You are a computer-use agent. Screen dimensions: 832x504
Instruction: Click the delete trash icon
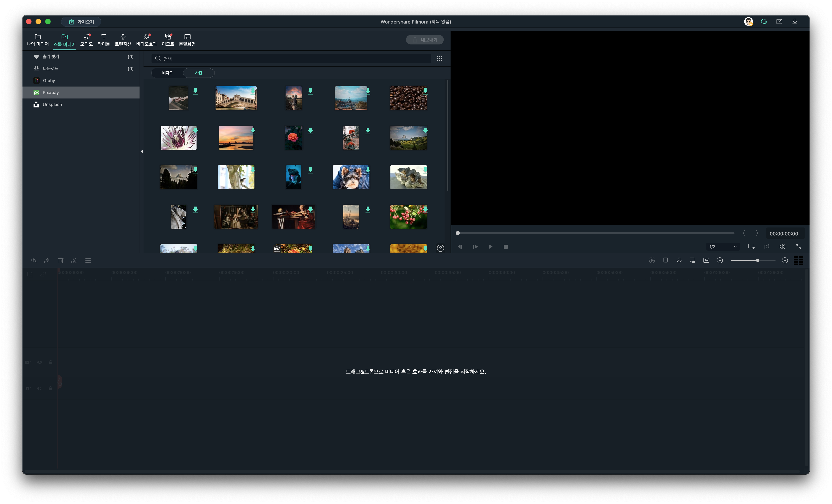pos(61,260)
